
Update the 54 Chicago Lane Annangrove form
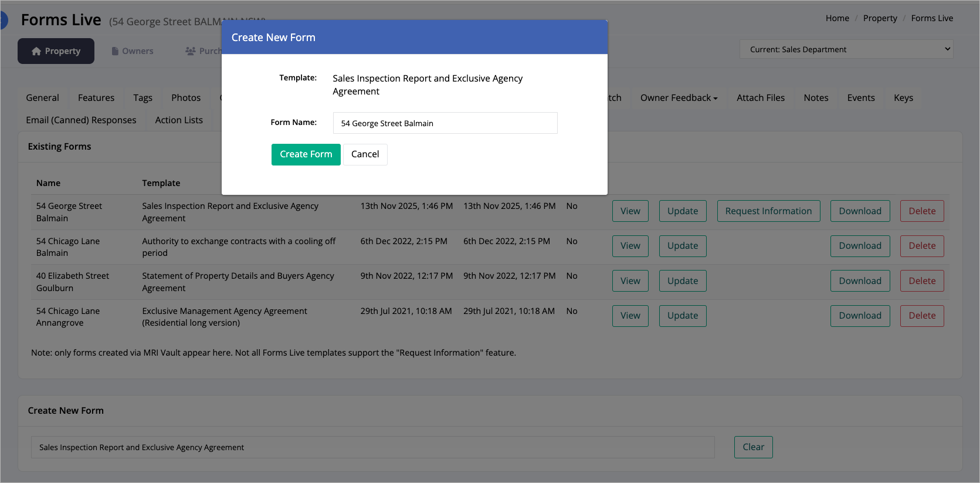[683, 316]
